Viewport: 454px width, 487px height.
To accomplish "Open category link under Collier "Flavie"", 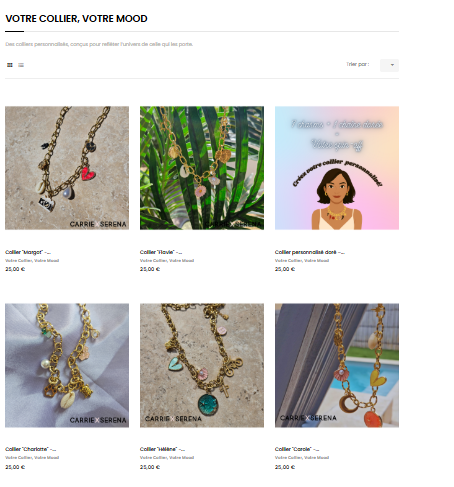I will coord(167,260).
